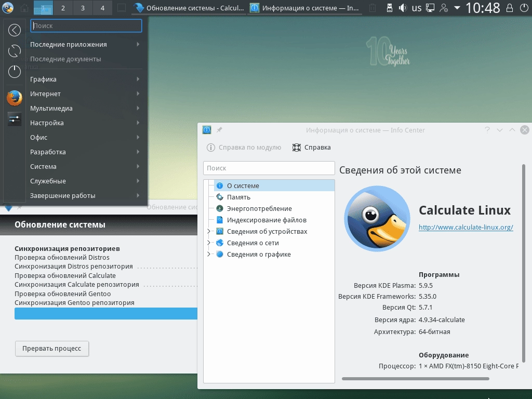The width and height of the screenshot is (532, 399).
Task: Open the Служебные menu category
Action: coord(86,181)
